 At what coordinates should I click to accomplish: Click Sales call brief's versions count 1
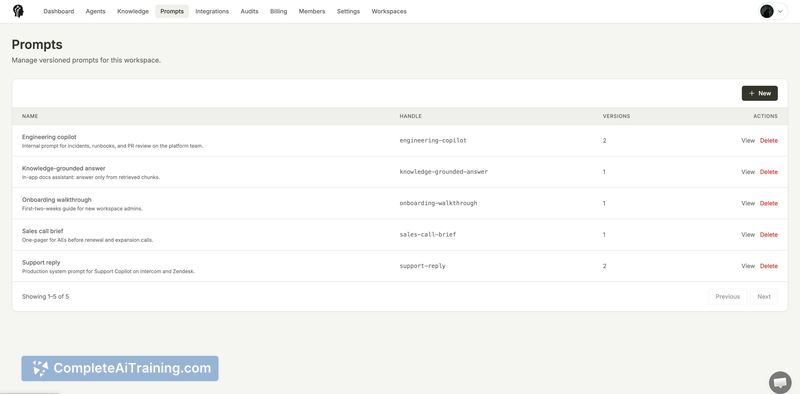604,235
